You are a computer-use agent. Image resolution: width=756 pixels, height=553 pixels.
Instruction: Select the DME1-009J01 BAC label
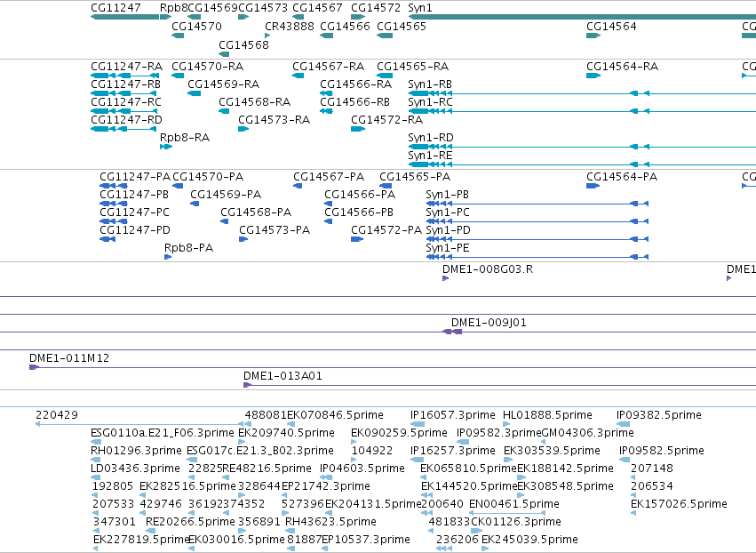tap(489, 323)
